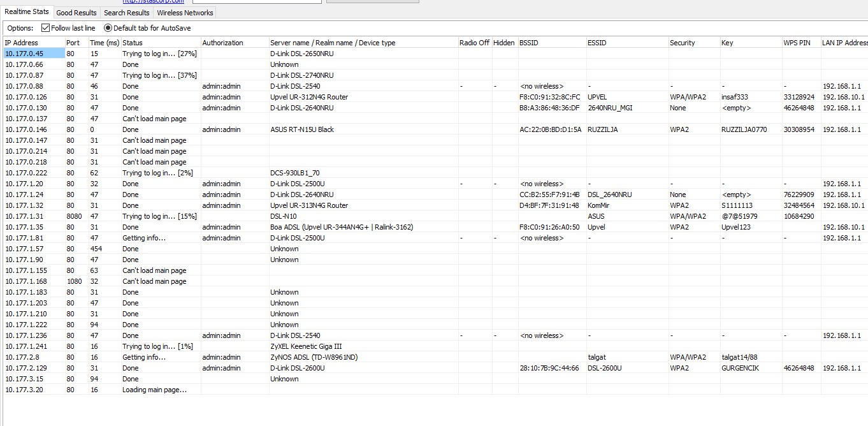Open the Wireless Networks tab

point(185,13)
